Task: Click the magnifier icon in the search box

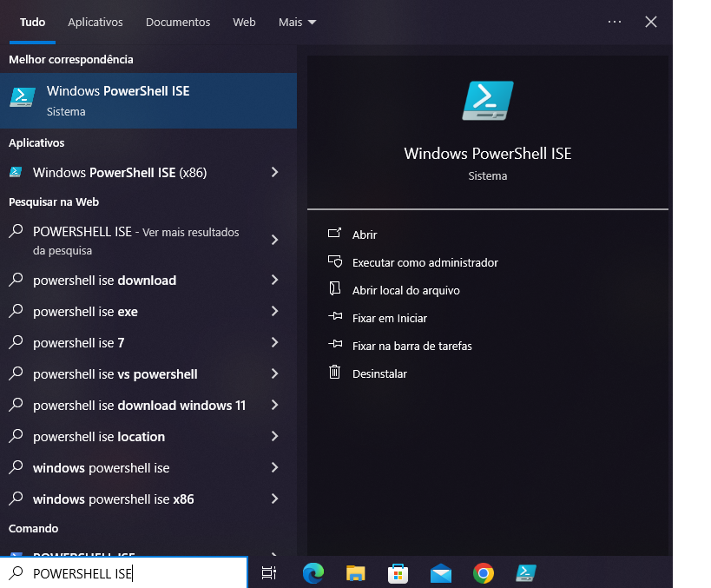Action: [16, 572]
